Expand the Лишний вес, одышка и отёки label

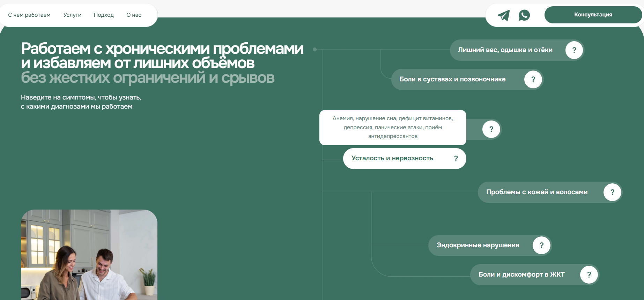(505, 50)
